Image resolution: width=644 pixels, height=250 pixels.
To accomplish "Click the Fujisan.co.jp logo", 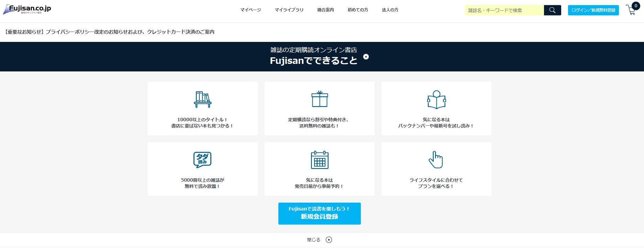I will tap(27, 9).
